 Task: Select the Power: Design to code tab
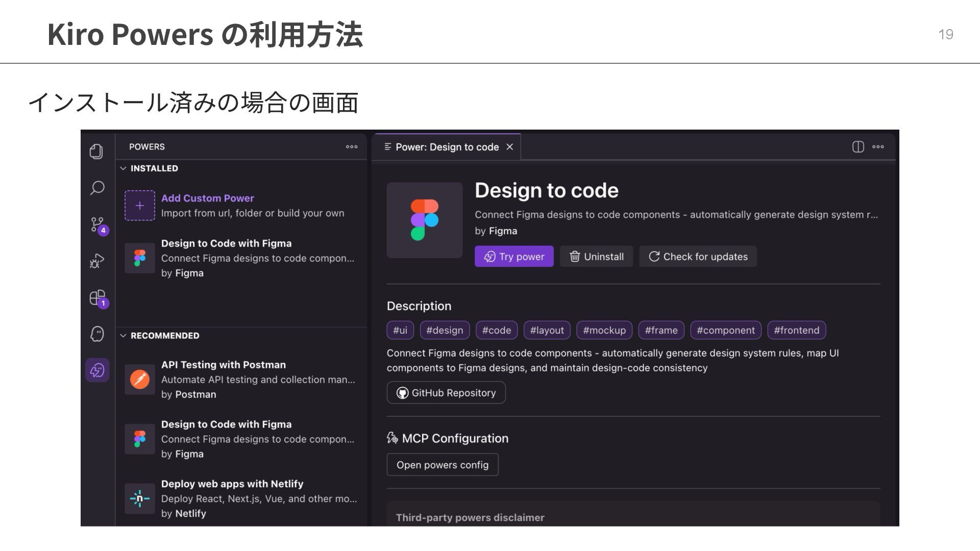tap(446, 147)
